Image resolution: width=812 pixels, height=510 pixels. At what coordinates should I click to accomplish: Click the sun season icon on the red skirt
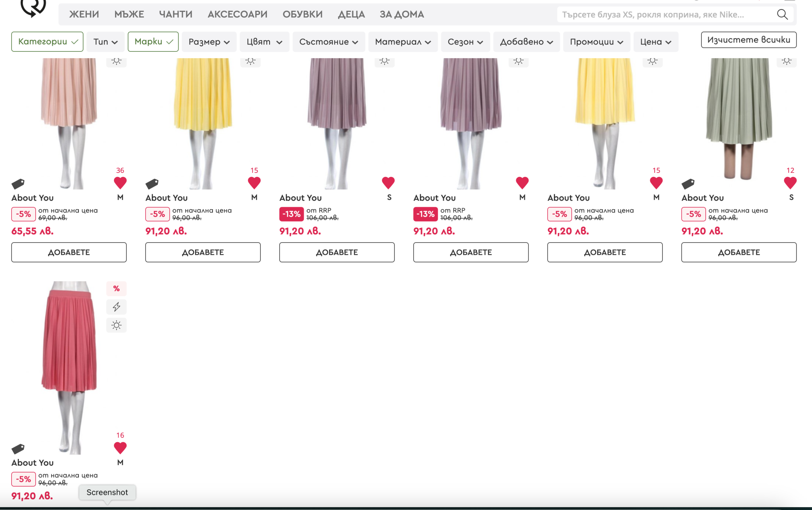tap(116, 325)
